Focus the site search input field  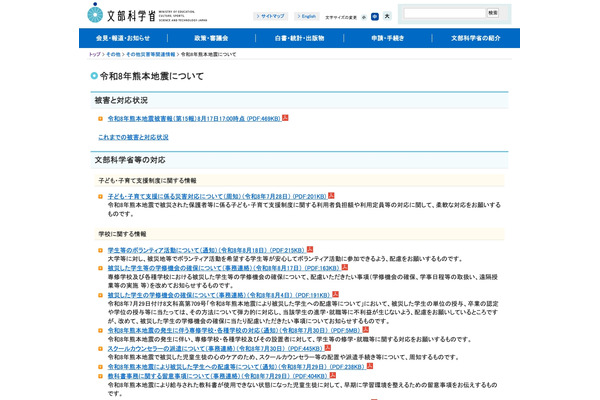click(445, 13)
